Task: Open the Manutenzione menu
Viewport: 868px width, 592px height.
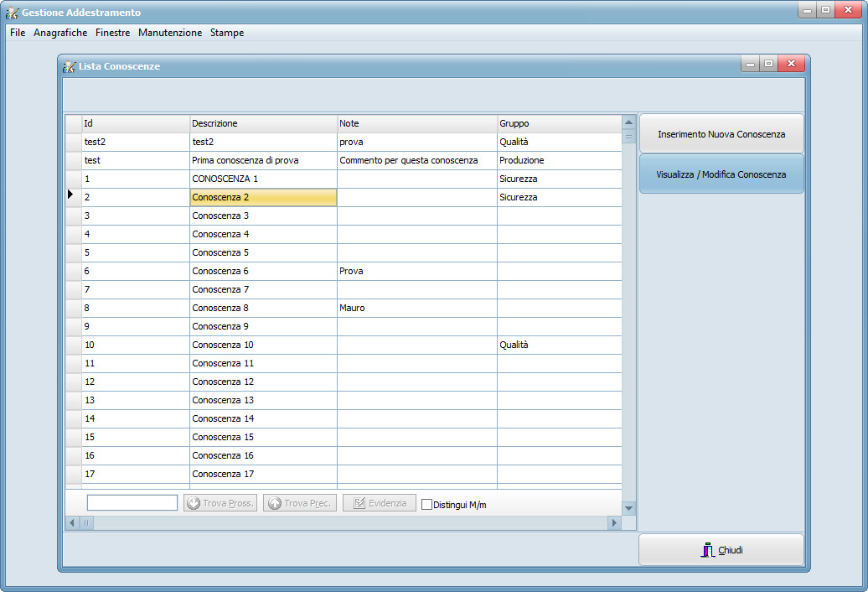Action: (170, 33)
